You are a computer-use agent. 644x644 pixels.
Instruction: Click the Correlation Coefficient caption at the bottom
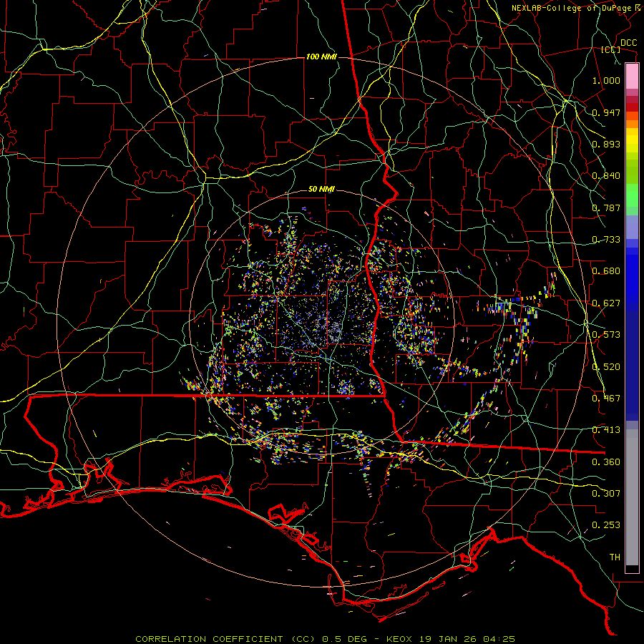click(326, 639)
